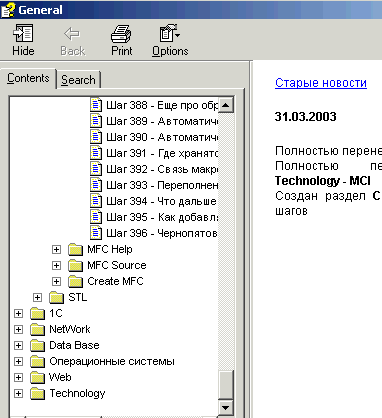This screenshot has width=382, height=418.
Task: Open the Старые новости link
Action: 321,83
